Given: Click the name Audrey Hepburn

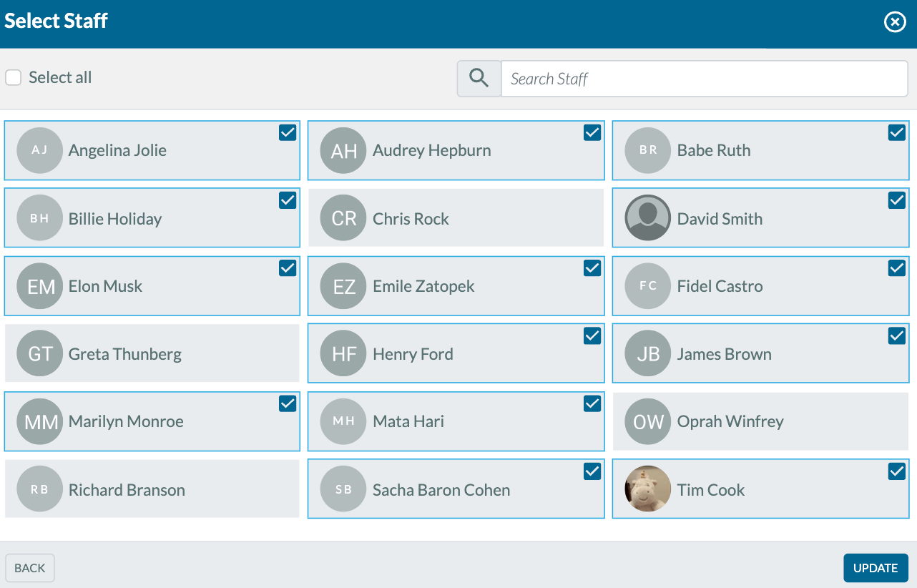Looking at the screenshot, I should [x=432, y=151].
